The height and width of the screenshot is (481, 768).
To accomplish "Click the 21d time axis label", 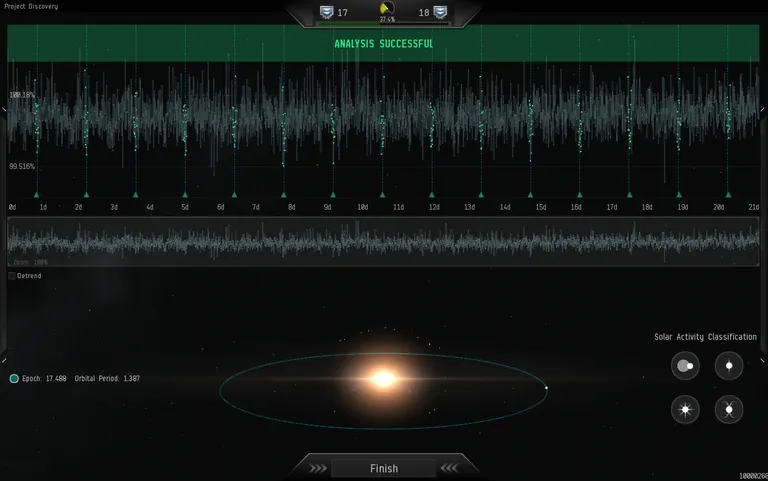I will 754,207.
